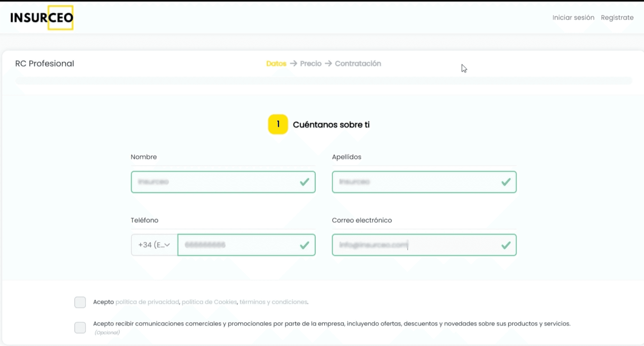The image size is (644, 346).
Task: Click the arrow between Precio and Contratación
Action: click(328, 63)
